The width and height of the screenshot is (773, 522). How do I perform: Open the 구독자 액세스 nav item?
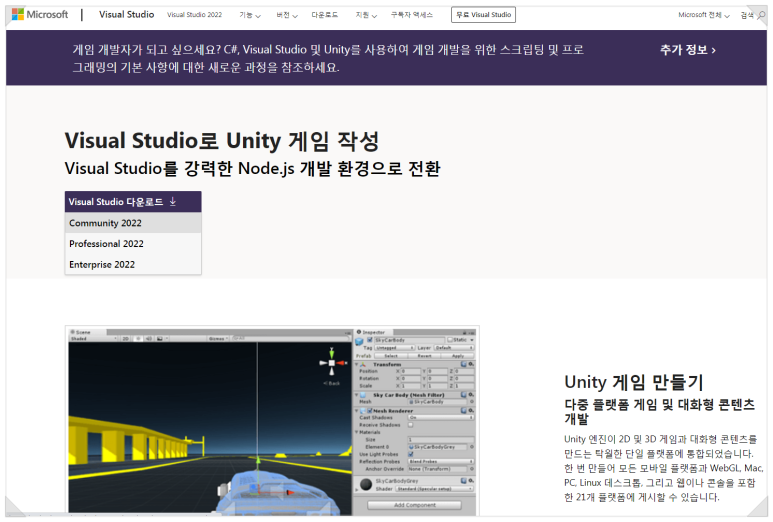412,15
